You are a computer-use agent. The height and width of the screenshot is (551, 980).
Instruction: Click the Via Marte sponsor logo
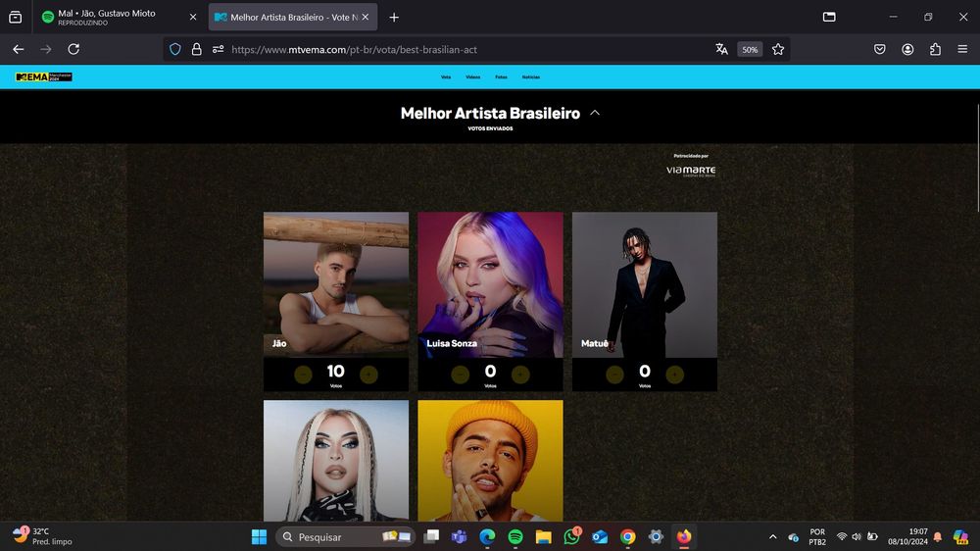pyautogui.click(x=691, y=171)
